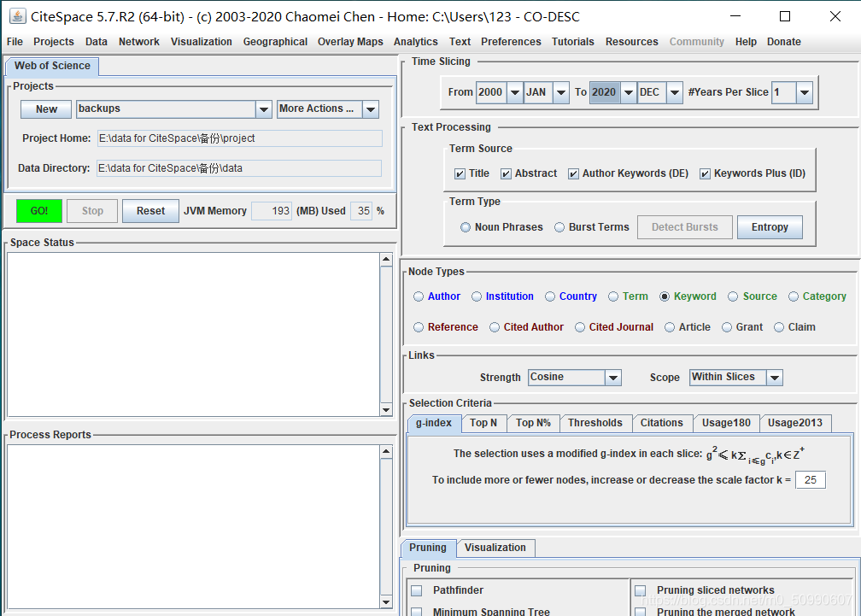Image resolution: width=861 pixels, height=616 pixels.
Task: Open the From month JAN dropdown
Action: [560, 92]
